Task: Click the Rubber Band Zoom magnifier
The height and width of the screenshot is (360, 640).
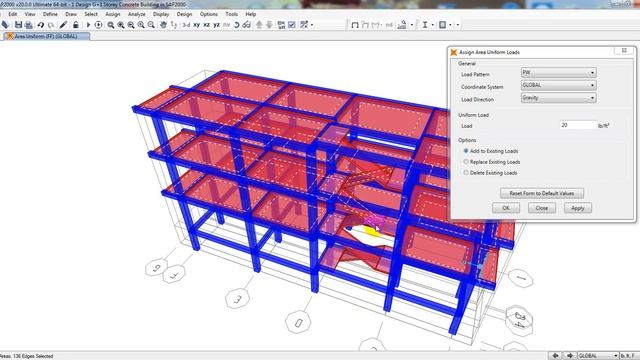Action: pos(111,25)
